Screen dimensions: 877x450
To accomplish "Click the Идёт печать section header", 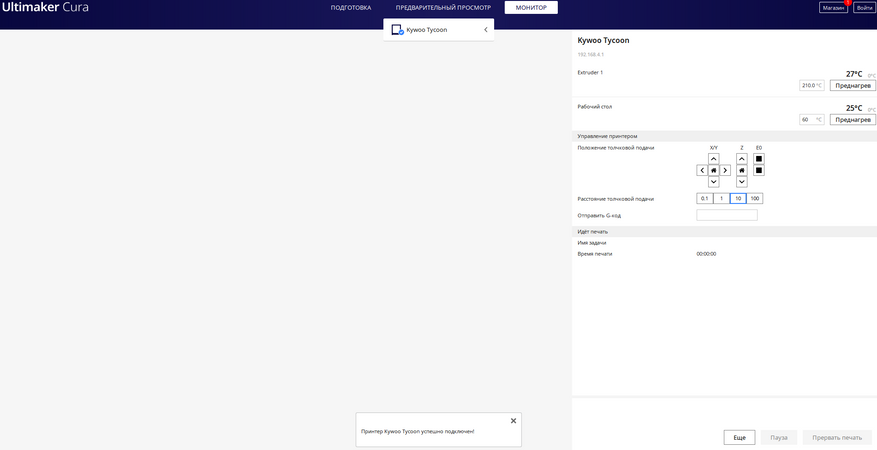I will tap(724, 231).
